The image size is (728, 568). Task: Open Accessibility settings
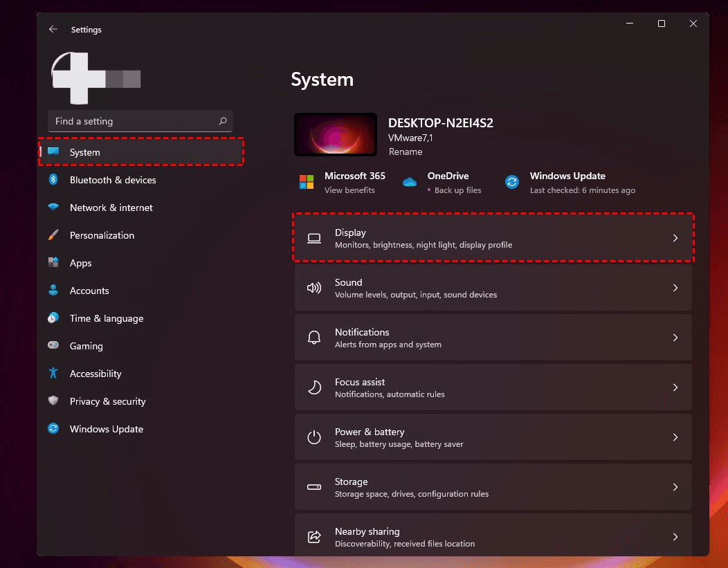click(95, 374)
